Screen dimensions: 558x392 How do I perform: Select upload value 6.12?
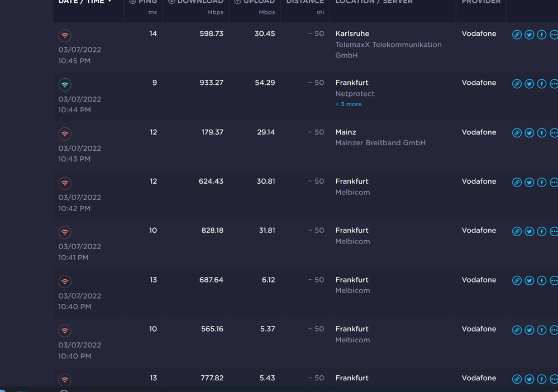[268, 280]
